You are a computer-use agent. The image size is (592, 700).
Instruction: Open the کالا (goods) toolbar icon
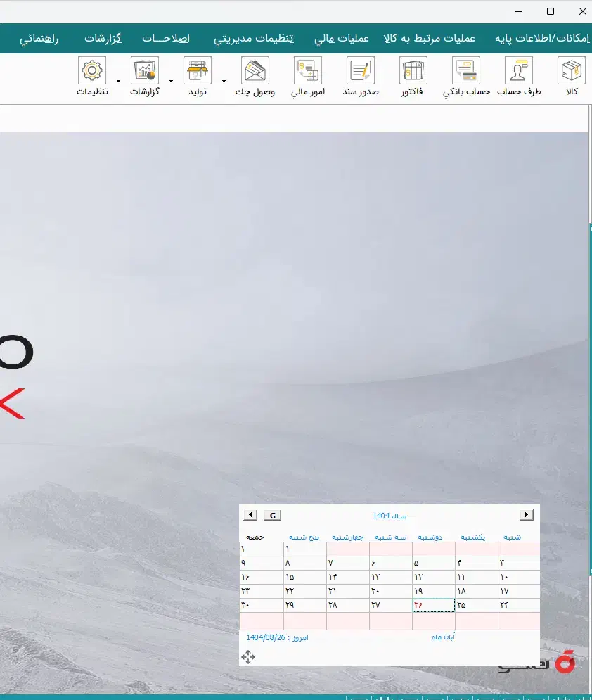571,71
